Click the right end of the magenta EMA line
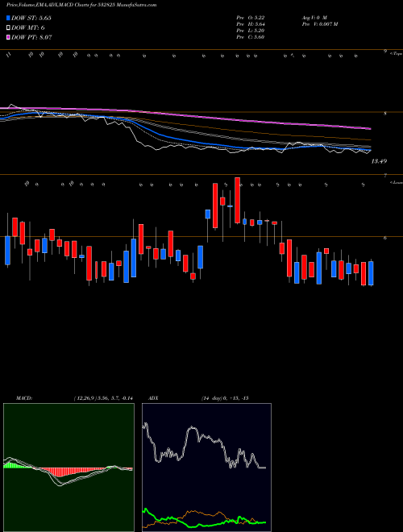This screenshot has width=403, height=532. point(369,129)
